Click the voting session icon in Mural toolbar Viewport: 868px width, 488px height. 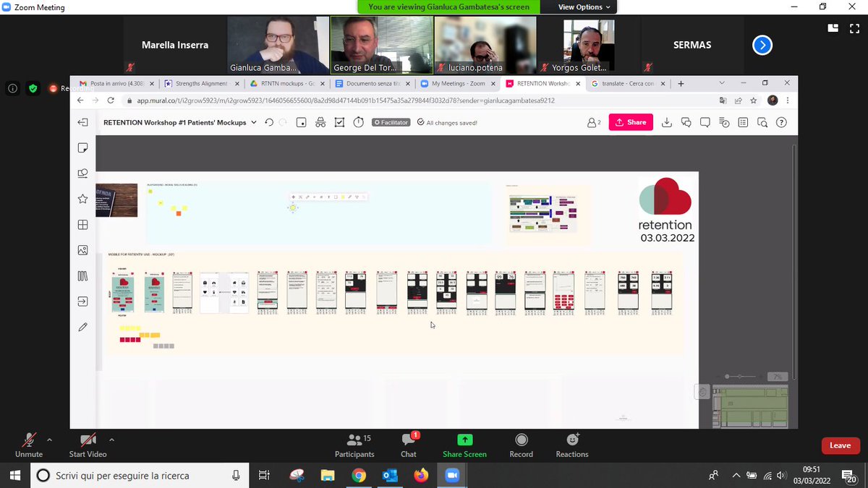339,122
